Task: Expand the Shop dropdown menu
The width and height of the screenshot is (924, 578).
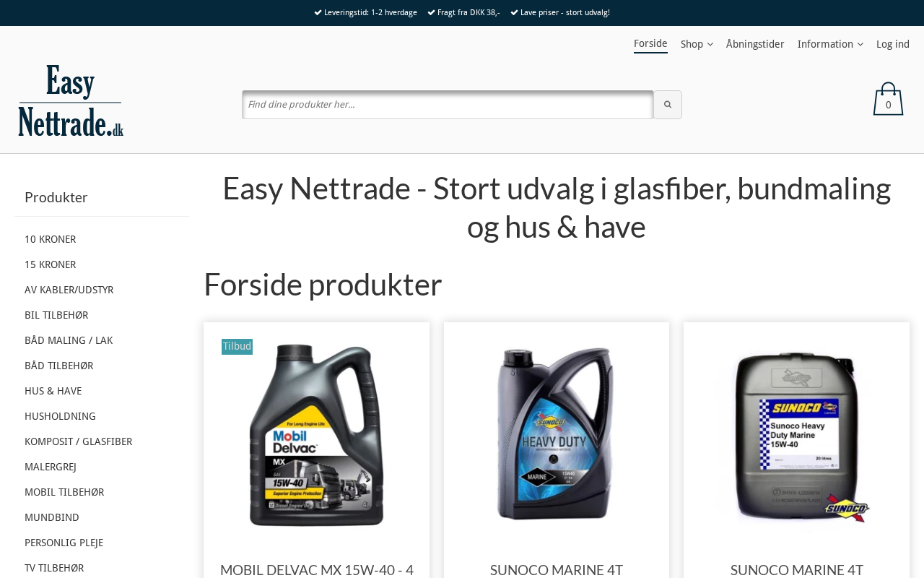Action: [697, 44]
